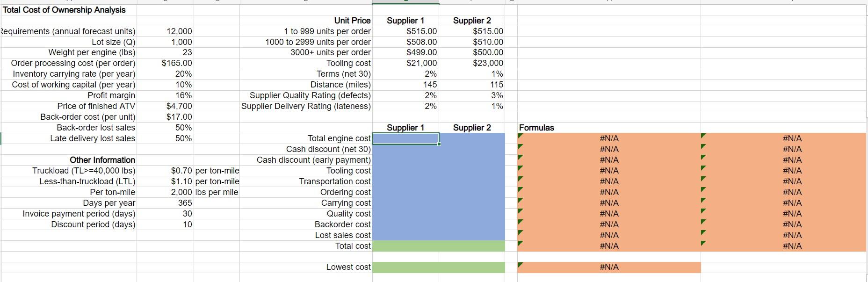Select the Lot size value of 1,000
868x282 pixels.
[180, 42]
